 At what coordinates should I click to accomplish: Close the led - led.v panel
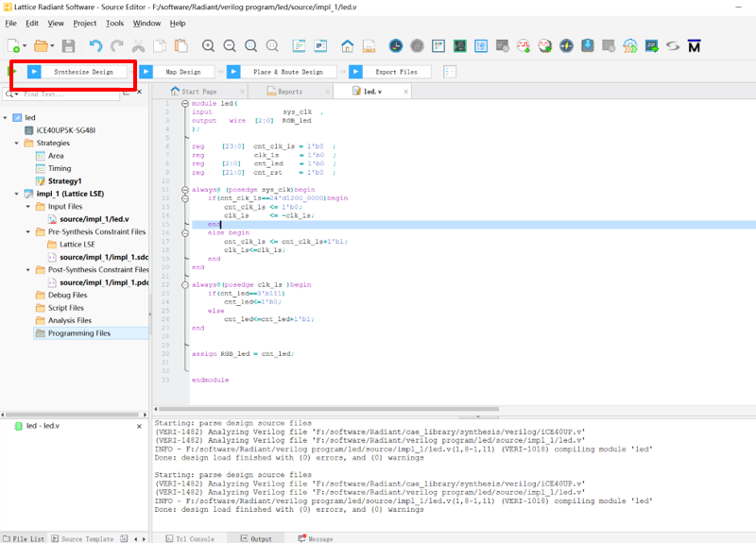139,427
